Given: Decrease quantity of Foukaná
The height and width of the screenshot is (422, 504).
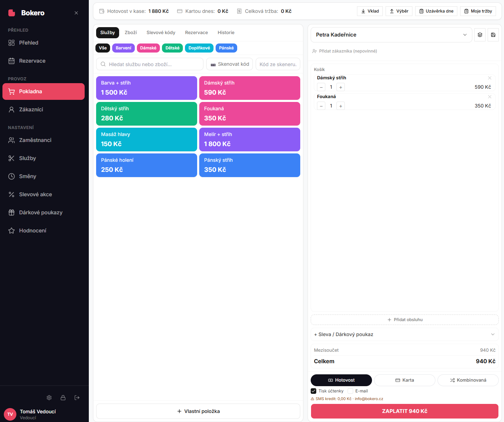Looking at the screenshot, I should tap(321, 106).
